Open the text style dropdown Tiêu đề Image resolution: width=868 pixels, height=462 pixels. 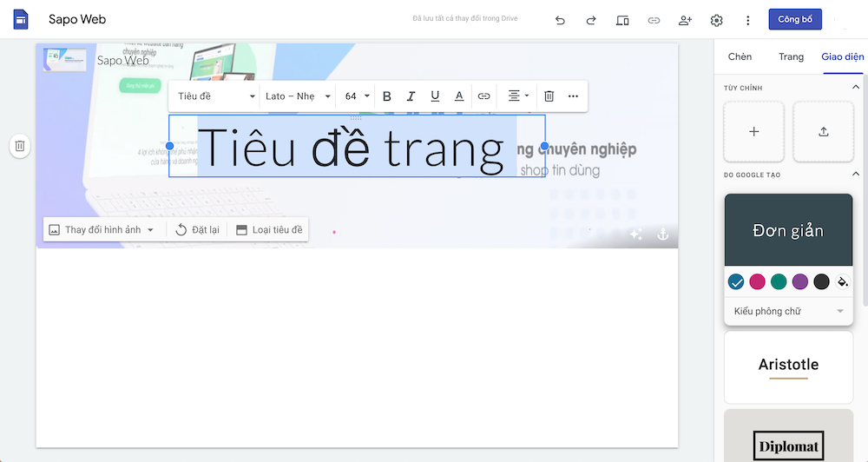(216, 96)
